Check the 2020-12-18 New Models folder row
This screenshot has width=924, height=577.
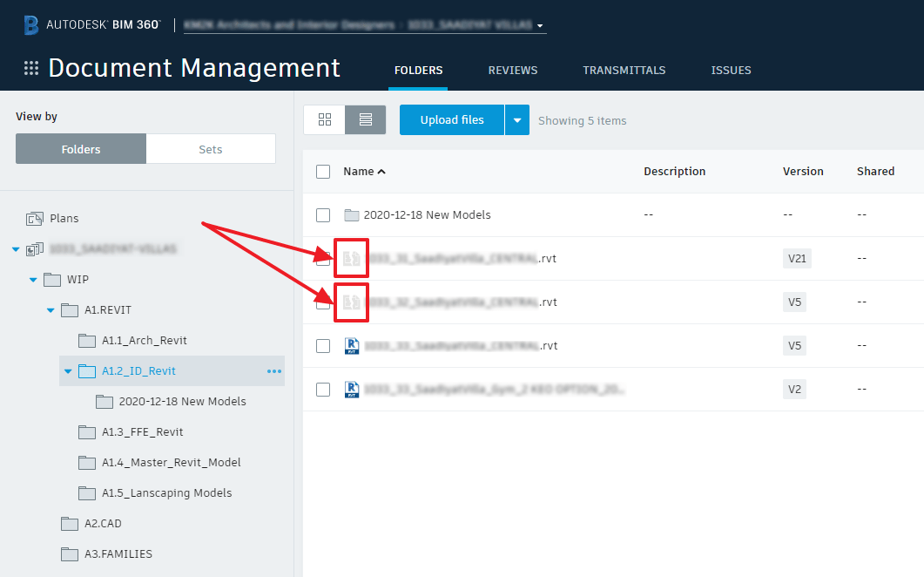click(323, 215)
